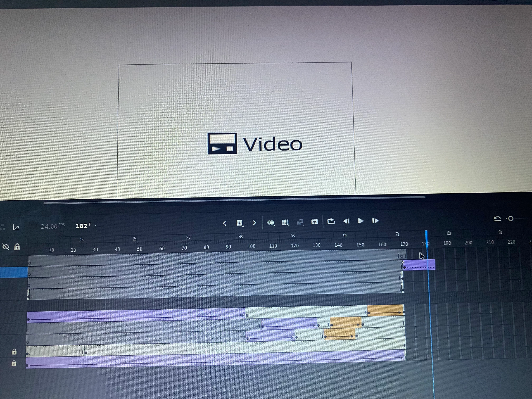Click the Edit Multiple Frames icon

[285, 222]
